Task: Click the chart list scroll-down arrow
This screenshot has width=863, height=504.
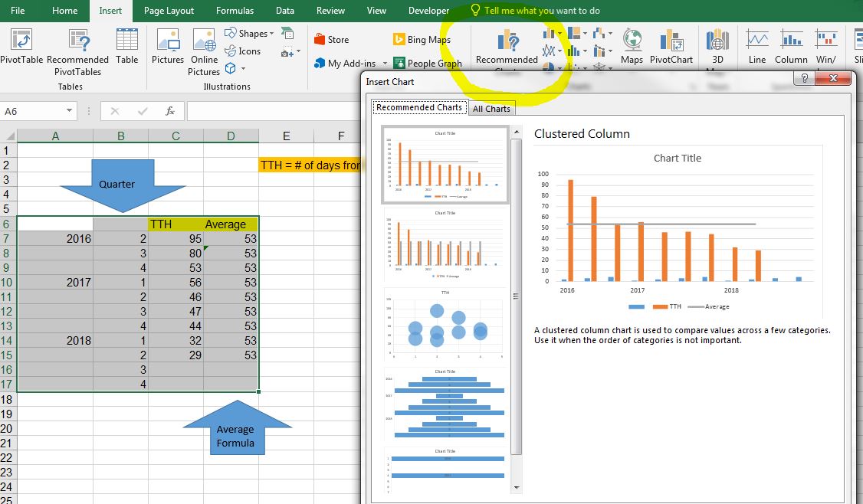Action: click(x=516, y=487)
